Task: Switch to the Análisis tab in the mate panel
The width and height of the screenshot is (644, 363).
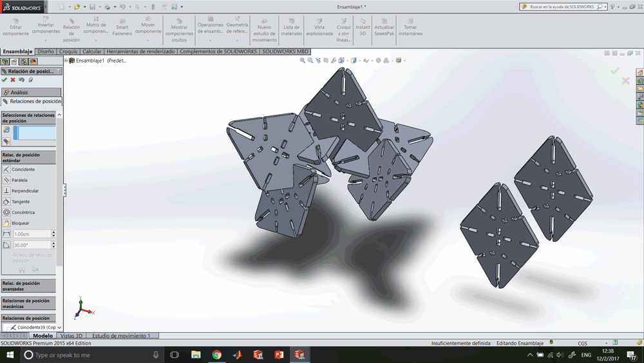Action: [31, 92]
